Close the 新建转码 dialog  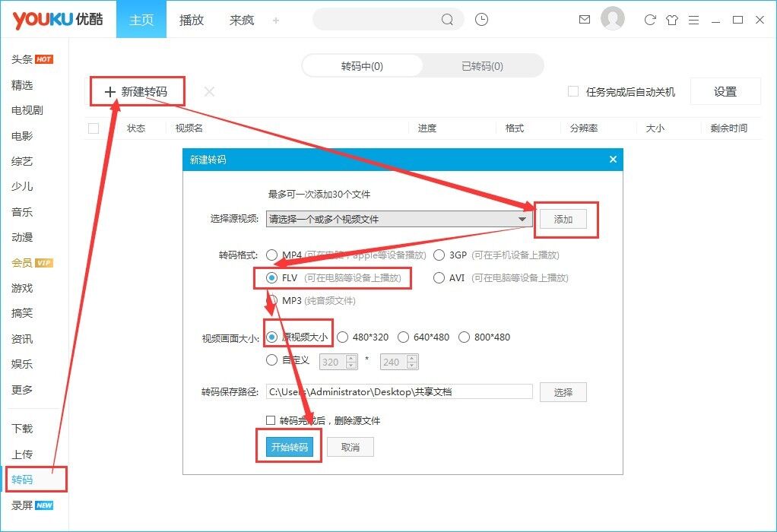pyautogui.click(x=613, y=160)
